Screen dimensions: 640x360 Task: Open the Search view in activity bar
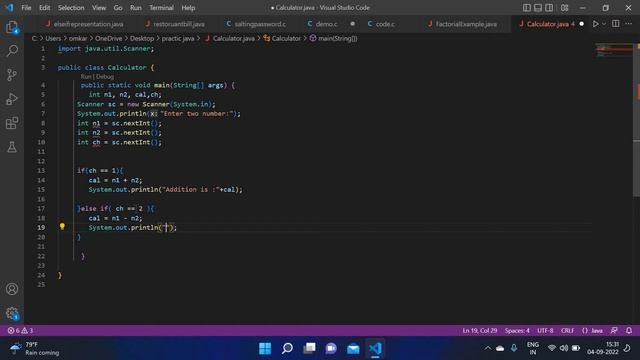[x=12, y=51]
